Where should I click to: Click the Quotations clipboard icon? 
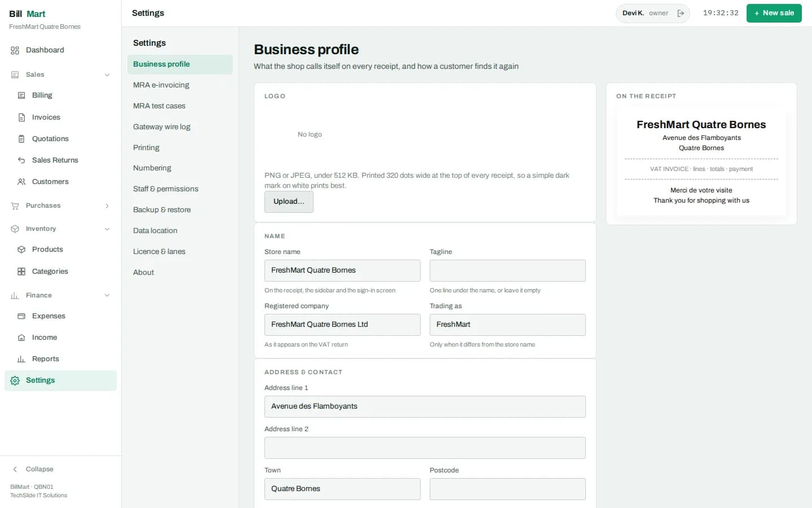click(21, 139)
